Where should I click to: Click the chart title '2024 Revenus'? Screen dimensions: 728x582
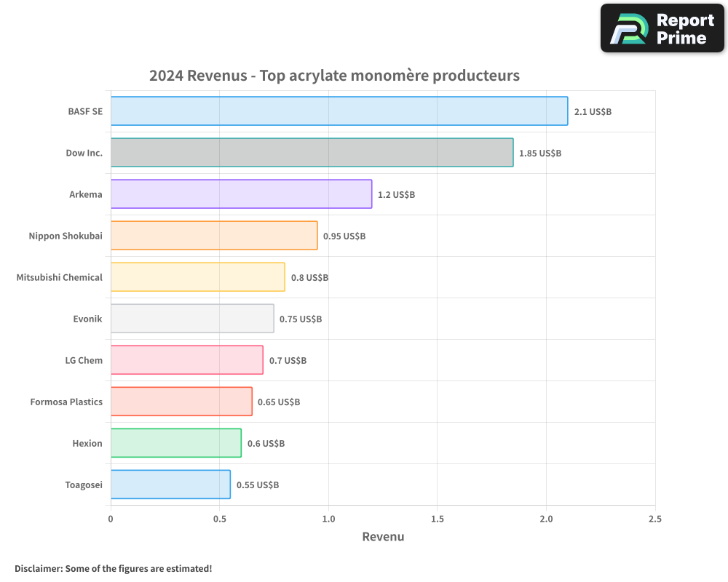click(334, 76)
